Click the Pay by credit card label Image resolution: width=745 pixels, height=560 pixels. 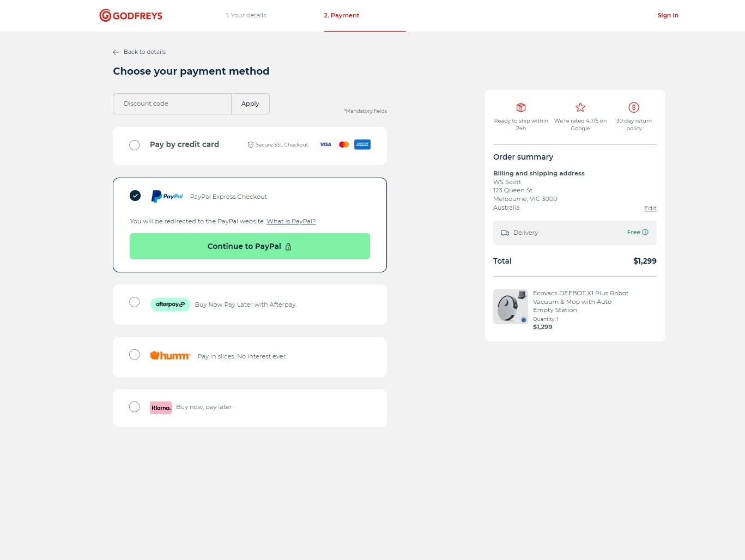(x=184, y=144)
